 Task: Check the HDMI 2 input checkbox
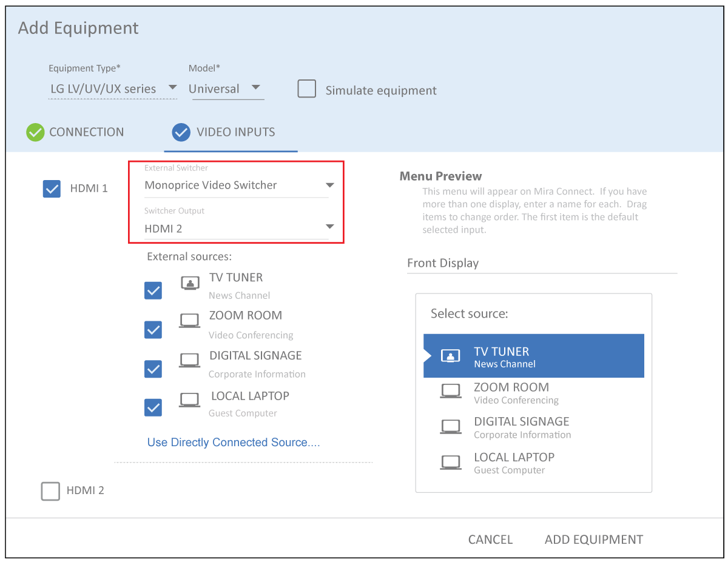click(50, 490)
